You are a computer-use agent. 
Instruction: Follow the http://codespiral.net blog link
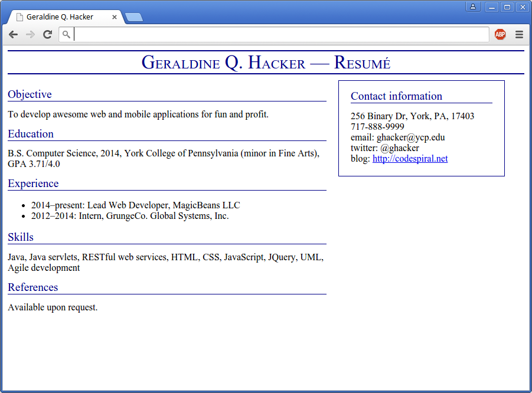click(x=410, y=159)
